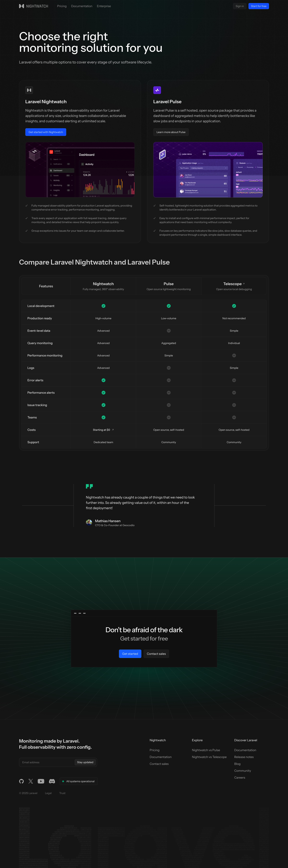Click Nightwatch green check for Error alerts
This screenshot has width=288, height=868.
click(103, 380)
